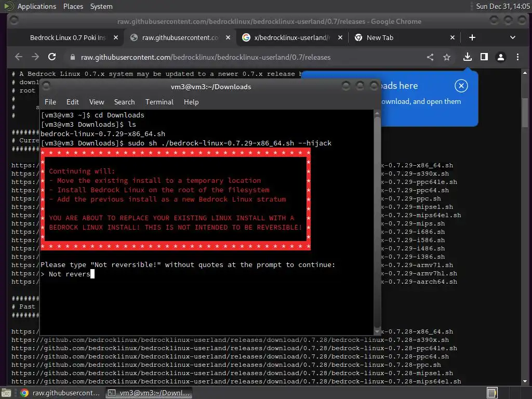Click bedrock-linux-0.7.29-x86_64.sh filename in terminal
The image size is (532, 399).
tap(103, 134)
